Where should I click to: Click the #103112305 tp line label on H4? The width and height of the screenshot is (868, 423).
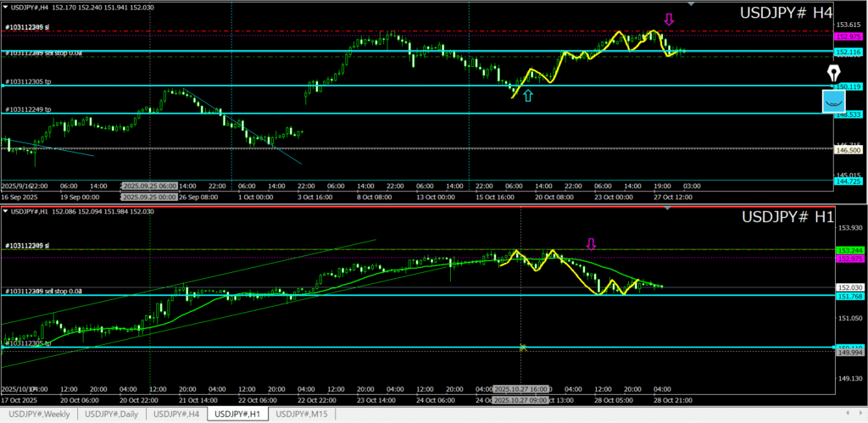pyautogui.click(x=29, y=82)
